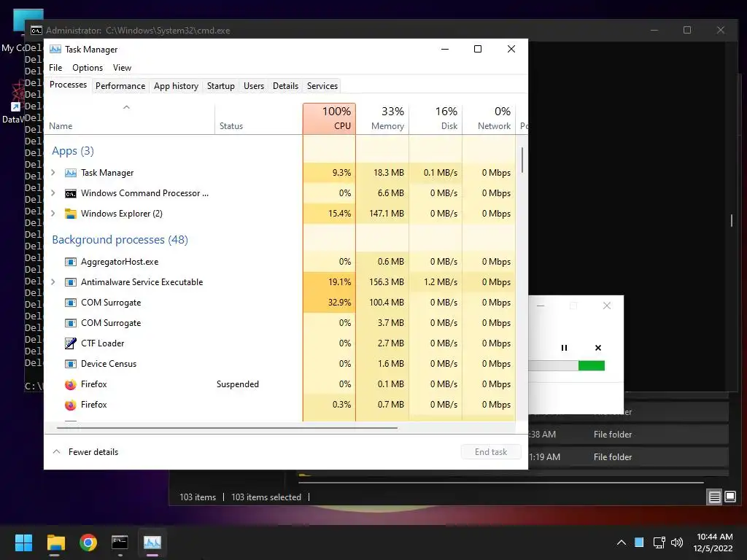Switch to the App history tab
This screenshot has height=560, width=747.
point(176,86)
